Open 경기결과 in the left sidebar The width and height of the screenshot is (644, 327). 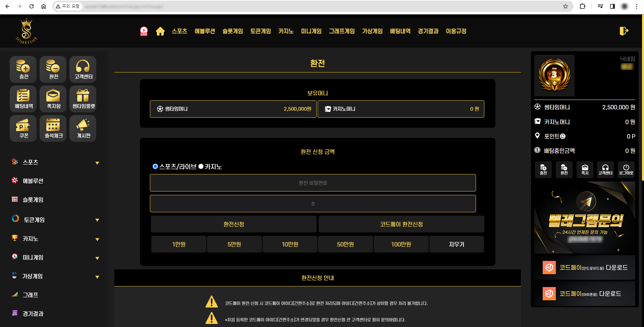(x=33, y=314)
